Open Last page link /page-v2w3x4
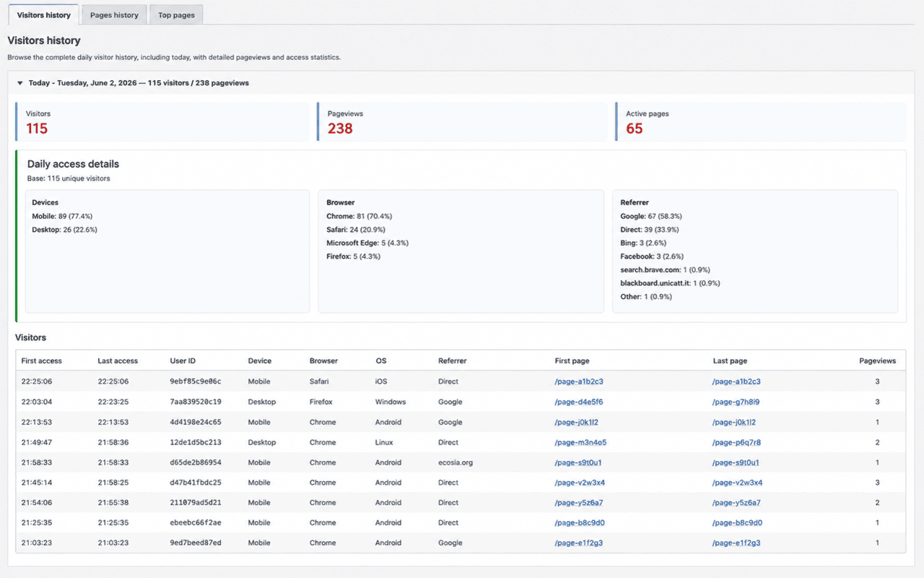This screenshot has width=924, height=578. [736, 483]
